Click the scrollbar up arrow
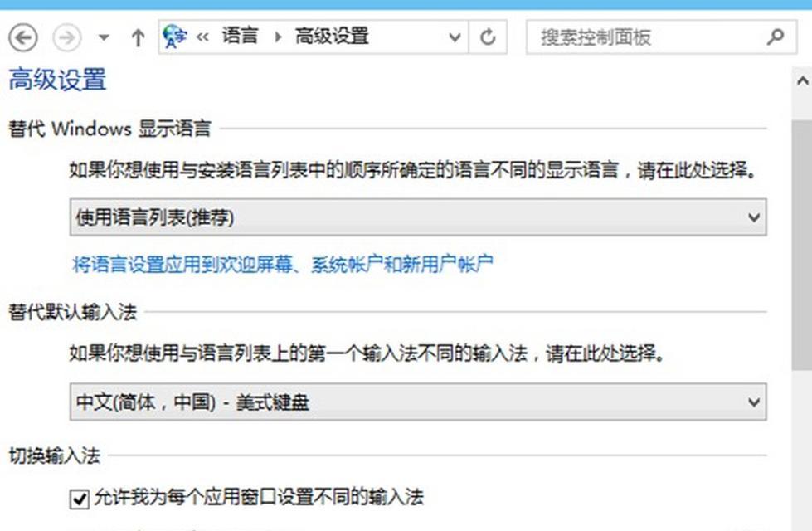Screen dimensions: 812x531 [x=802, y=81]
